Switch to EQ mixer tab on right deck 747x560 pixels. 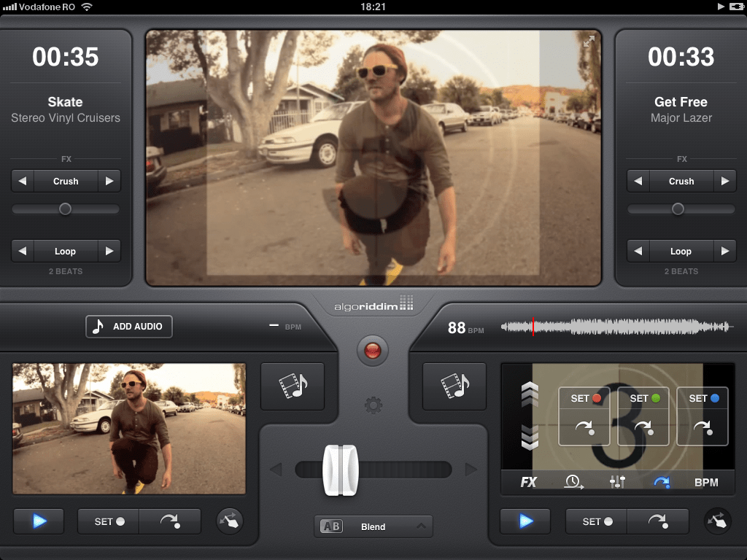coord(617,483)
